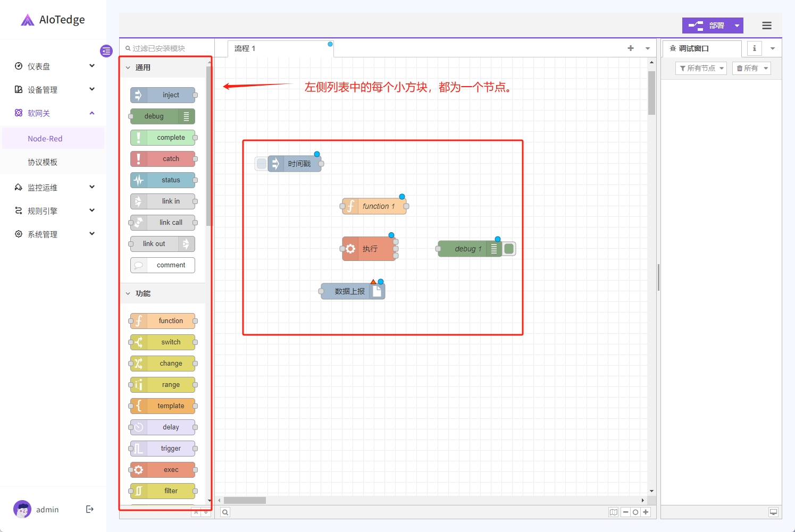The width and height of the screenshot is (795, 532).
Task: Select the 流程 1 flow tab
Action: pyautogui.click(x=245, y=48)
